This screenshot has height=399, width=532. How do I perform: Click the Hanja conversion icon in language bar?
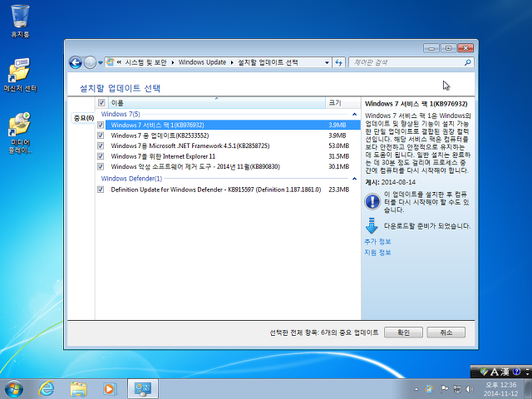point(505,372)
